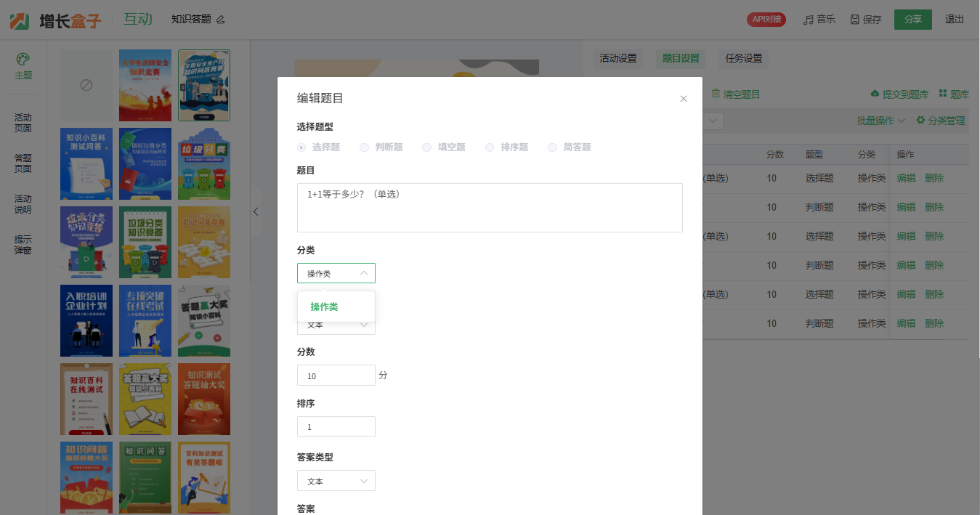980x515 pixels.
Task: Close the 编辑题目 dialog with X
Action: (x=683, y=99)
